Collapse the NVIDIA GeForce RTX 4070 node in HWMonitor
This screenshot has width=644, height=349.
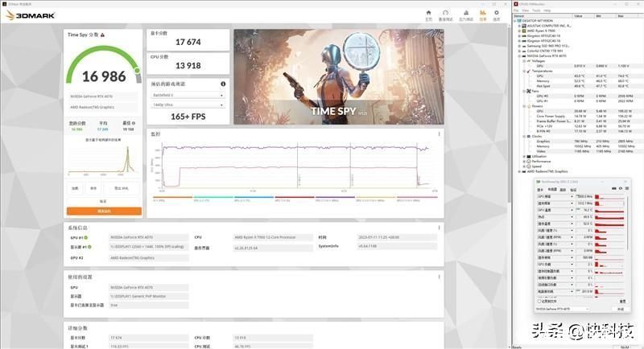519,55
